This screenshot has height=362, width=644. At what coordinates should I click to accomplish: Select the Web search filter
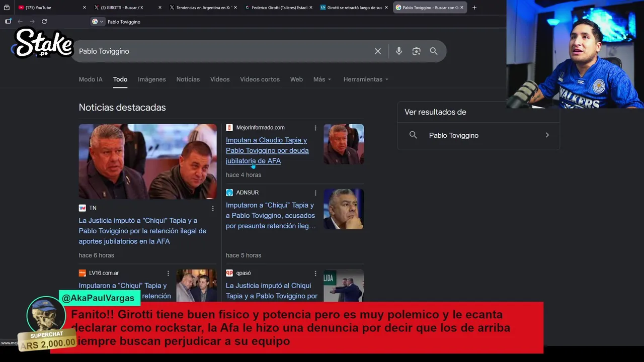[x=296, y=79]
